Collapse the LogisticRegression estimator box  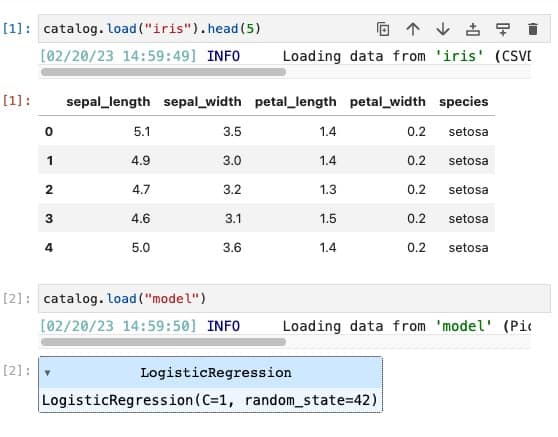(x=47, y=373)
